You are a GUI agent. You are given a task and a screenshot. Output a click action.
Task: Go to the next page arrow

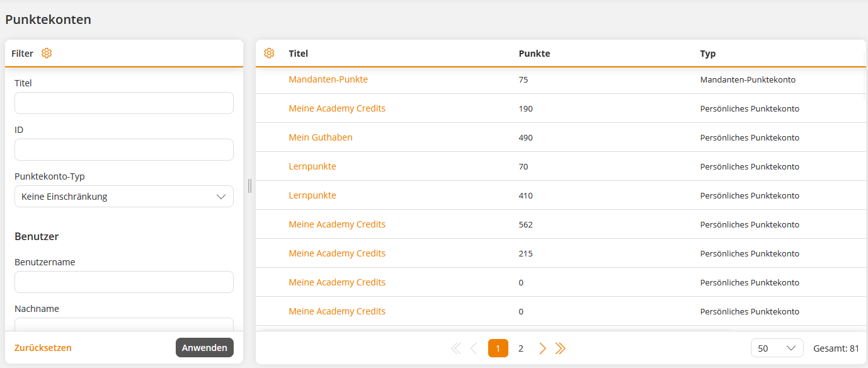[542, 348]
